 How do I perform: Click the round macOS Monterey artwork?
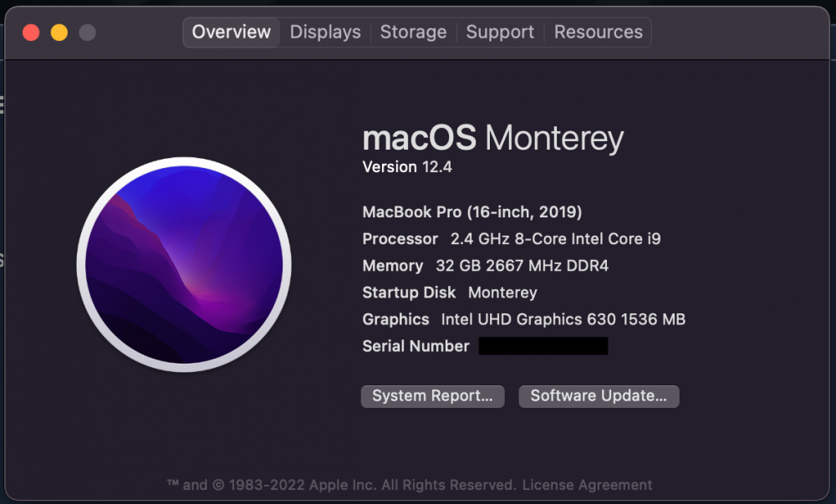185,265
